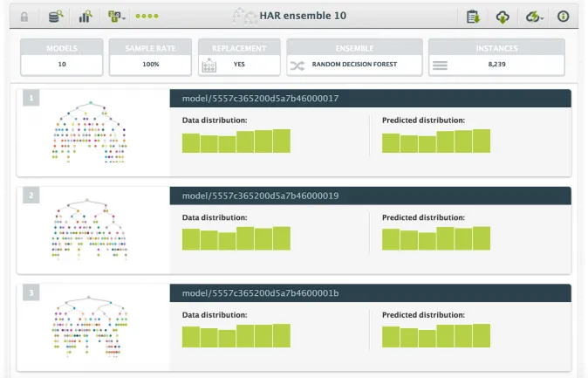The height and width of the screenshot is (378, 588).
Task: Click the four green dots indicator
Action: point(147,16)
